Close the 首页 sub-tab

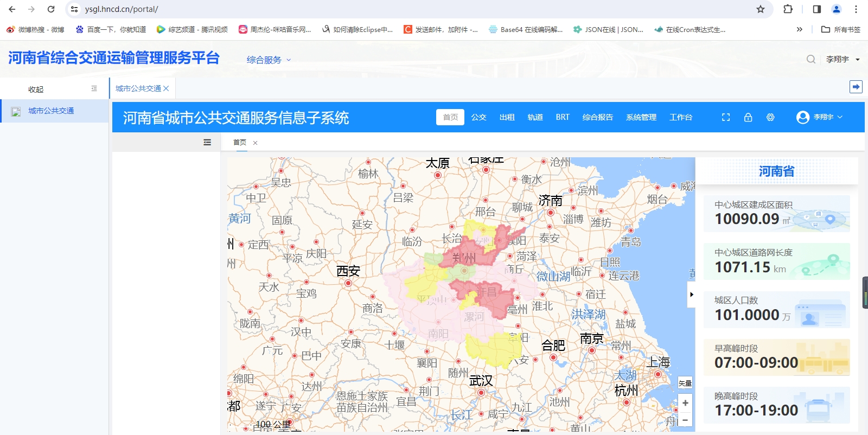255,143
